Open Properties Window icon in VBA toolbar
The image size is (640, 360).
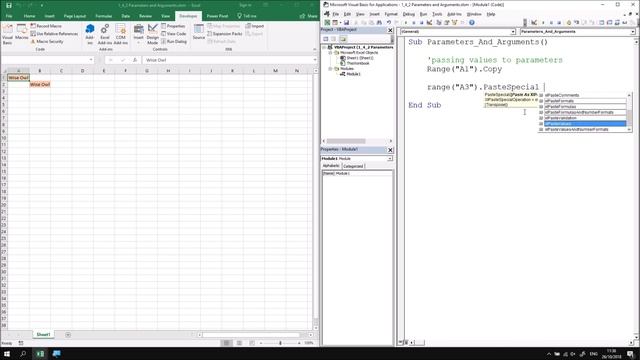[x=447, y=23]
